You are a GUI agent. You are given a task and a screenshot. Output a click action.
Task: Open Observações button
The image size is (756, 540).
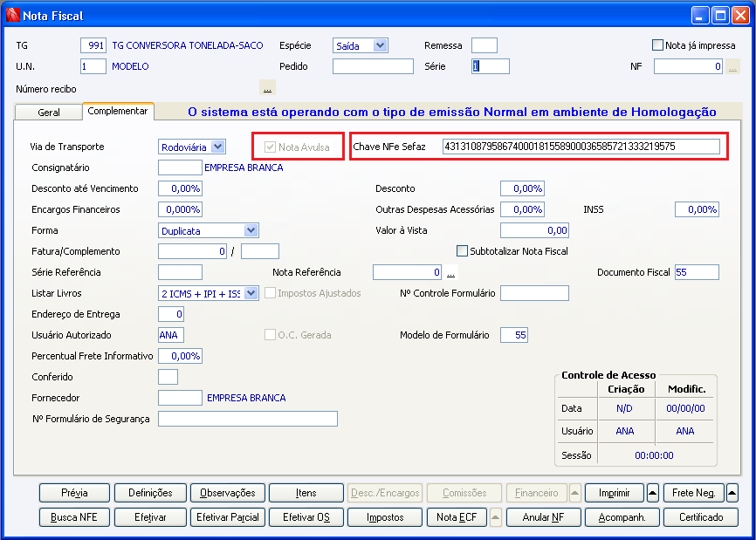pyautogui.click(x=228, y=493)
